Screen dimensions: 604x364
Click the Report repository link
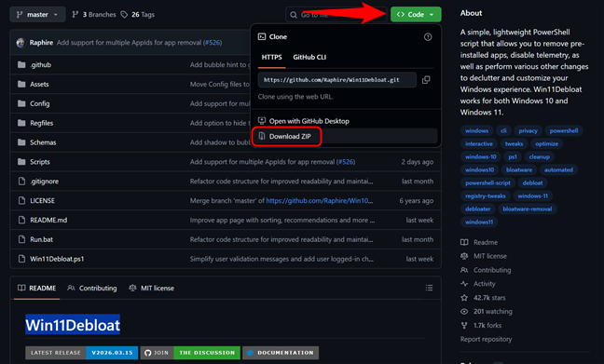(487, 340)
